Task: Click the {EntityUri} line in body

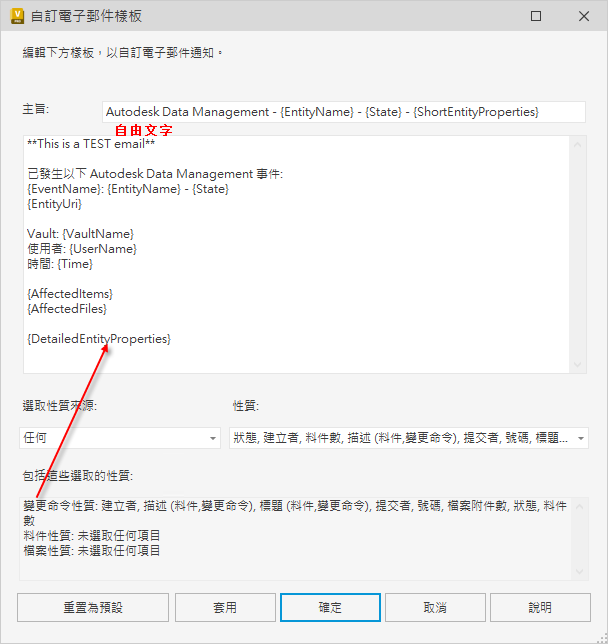Action: (x=55, y=204)
